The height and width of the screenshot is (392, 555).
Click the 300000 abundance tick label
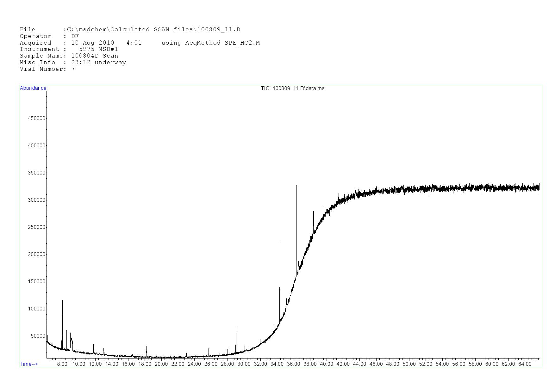(37, 200)
